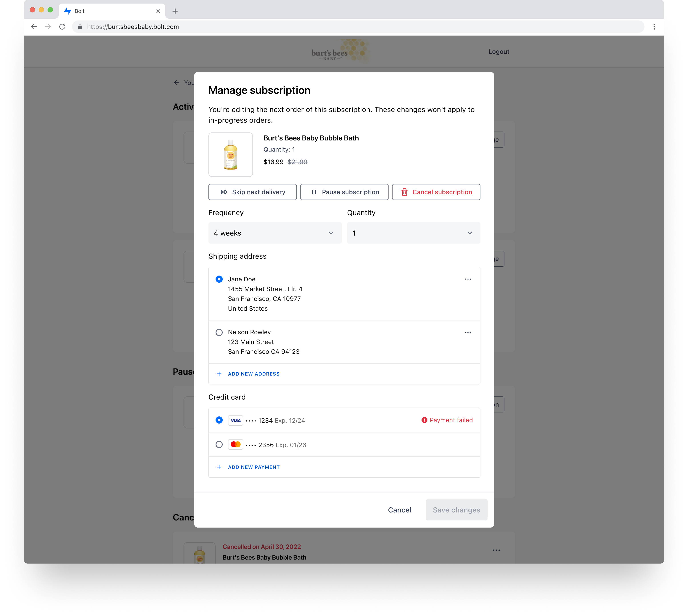
Task: Open more options for Nelson Rowley address
Action: point(468,332)
